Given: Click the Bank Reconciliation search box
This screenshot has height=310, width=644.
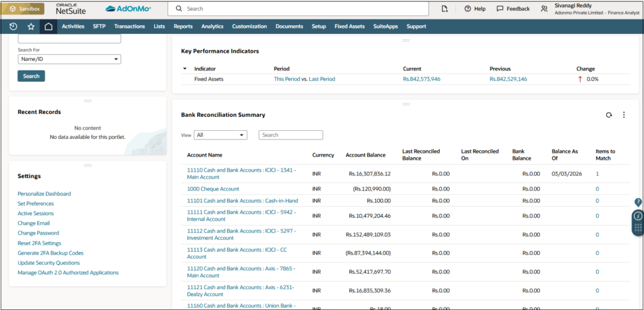Looking at the screenshot, I should (x=291, y=135).
